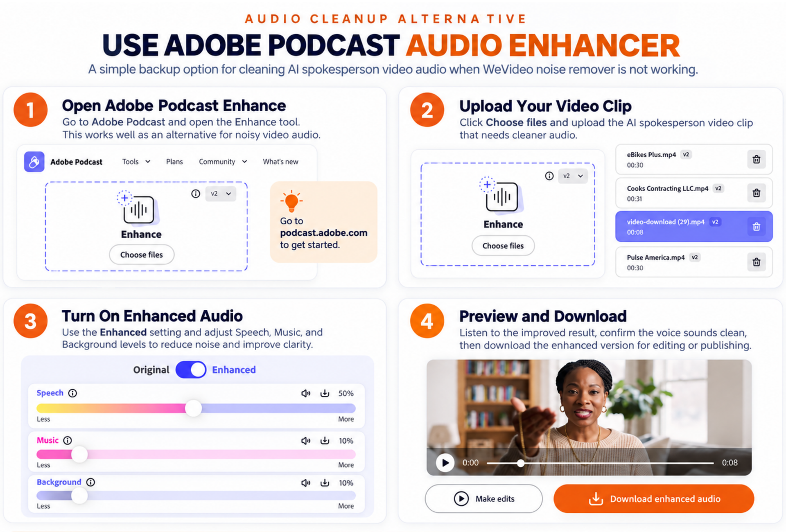Click the Speech slider handle
The width and height of the screenshot is (786, 532).
coord(194,408)
